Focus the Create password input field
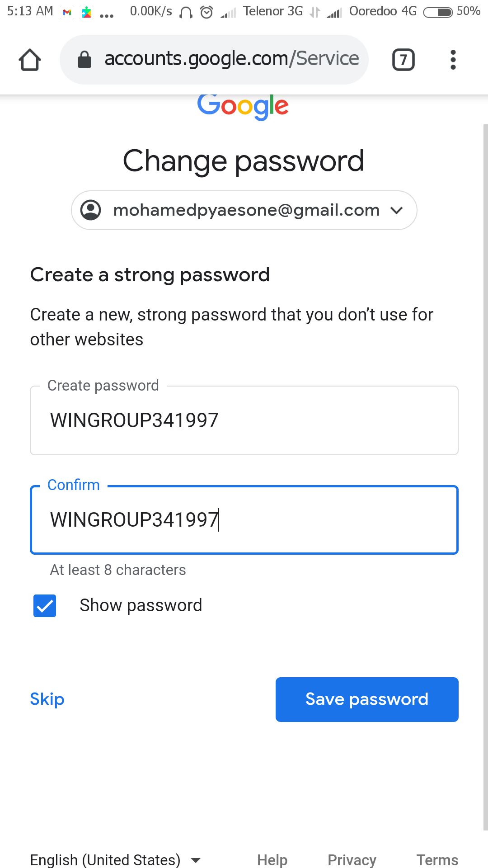Screen dimensions: 488x868 pos(244,420)
